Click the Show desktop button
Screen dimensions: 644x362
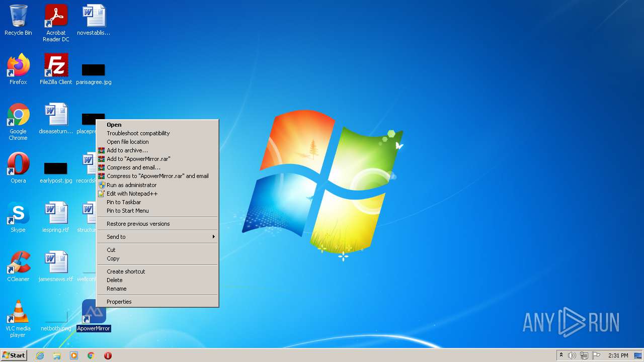(638, 355)
